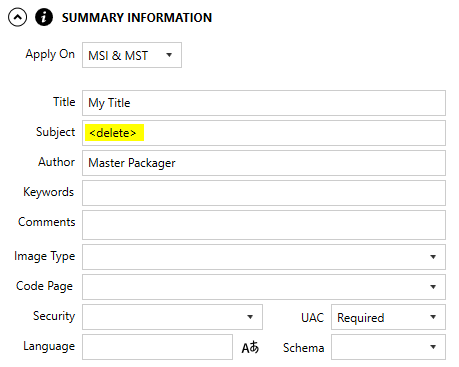459x367 pixels.
Task: Click the Subject field containing <delete>
Action: (x=264, y=133)
